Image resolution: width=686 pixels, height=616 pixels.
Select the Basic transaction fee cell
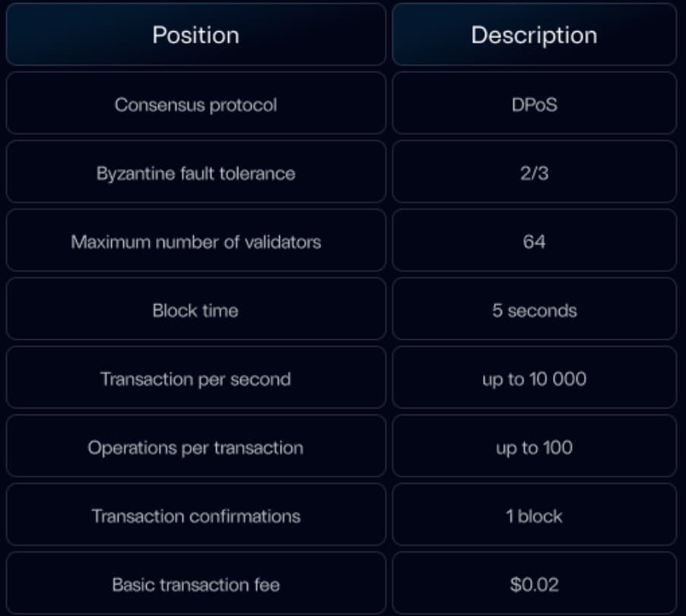(195, 584)
